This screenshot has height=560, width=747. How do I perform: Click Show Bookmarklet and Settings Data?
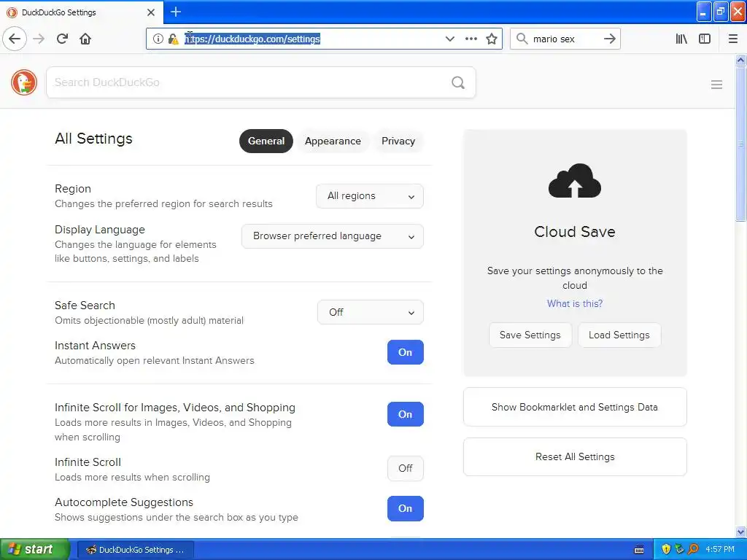575,407
